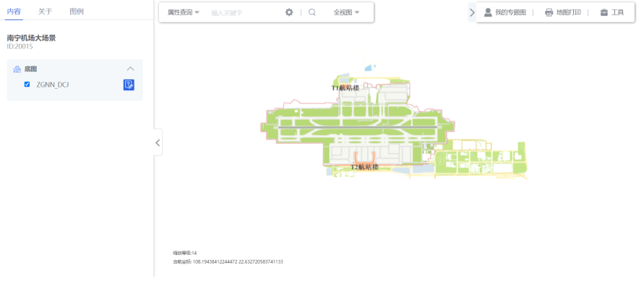644x286 pixels.
Task: Switch to the 关于 tab
Action: (x=46, y=11)
